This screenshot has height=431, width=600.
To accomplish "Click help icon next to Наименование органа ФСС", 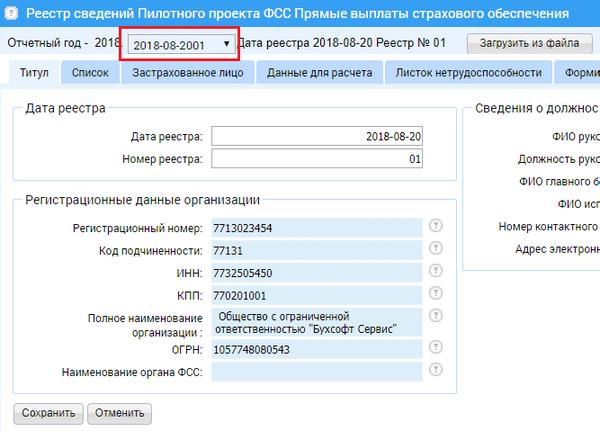I will 435,373.
